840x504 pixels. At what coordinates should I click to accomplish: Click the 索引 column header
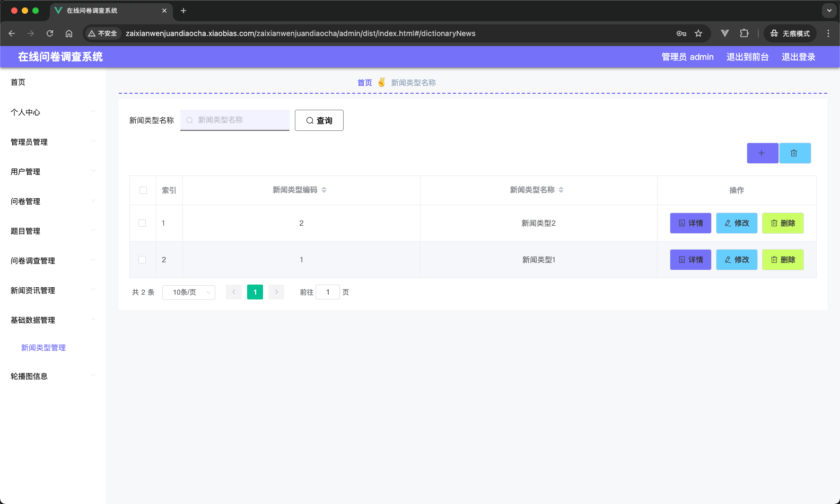(x=169, y=190)
